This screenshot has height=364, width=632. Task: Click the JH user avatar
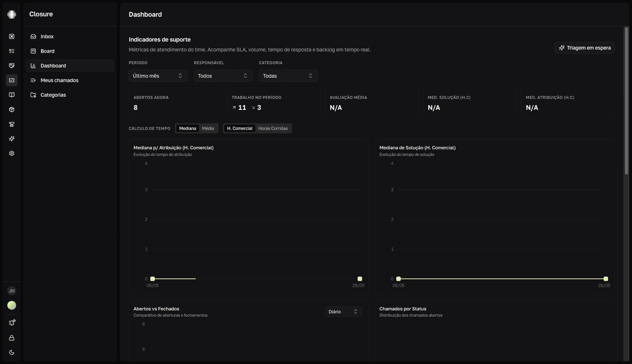(x=12, y=291)
